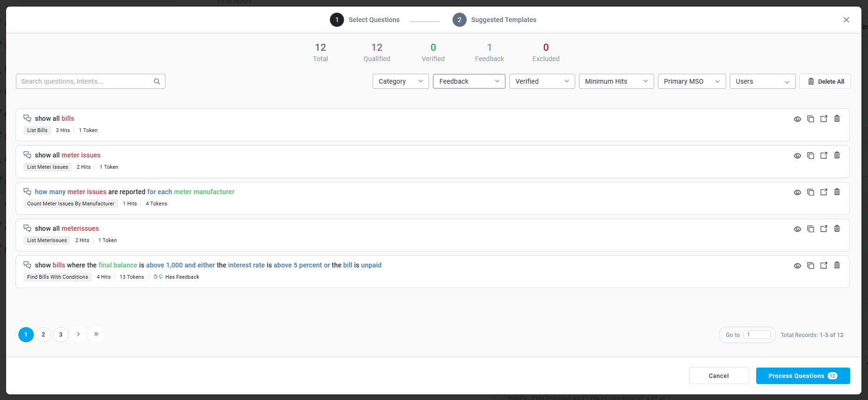This screenshot has height=400, width=868.
Task: Click the 'List Bills' category tag
Action: [37, 130]
